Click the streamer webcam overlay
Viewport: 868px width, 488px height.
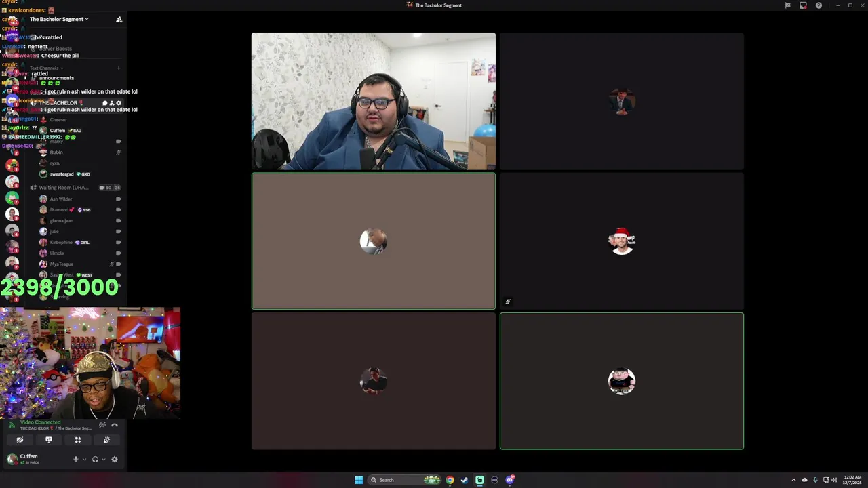(90, 363)
